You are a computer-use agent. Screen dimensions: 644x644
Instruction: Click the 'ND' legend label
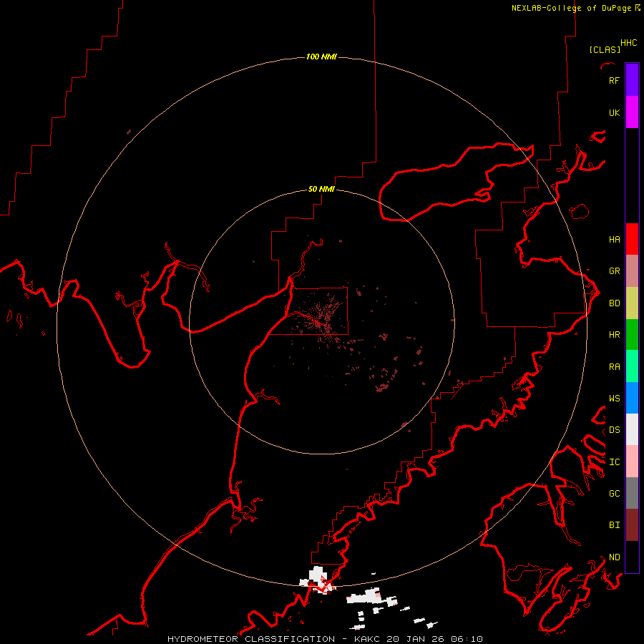[x=615, y=557]
